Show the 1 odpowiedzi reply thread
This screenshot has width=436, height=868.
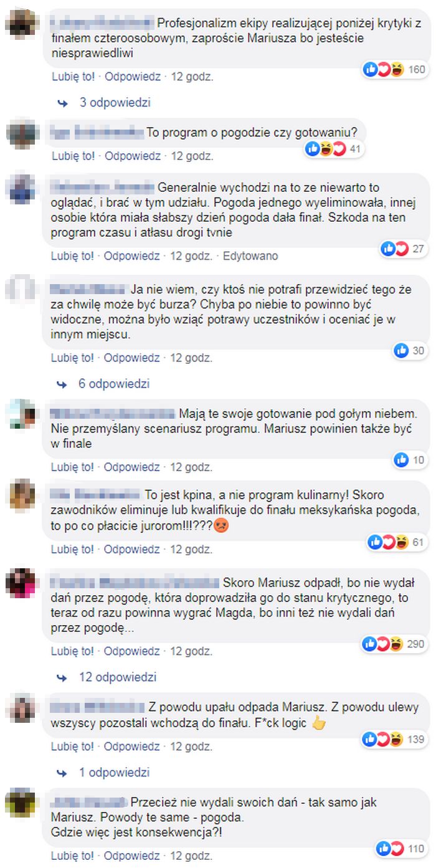coord(105,773)
